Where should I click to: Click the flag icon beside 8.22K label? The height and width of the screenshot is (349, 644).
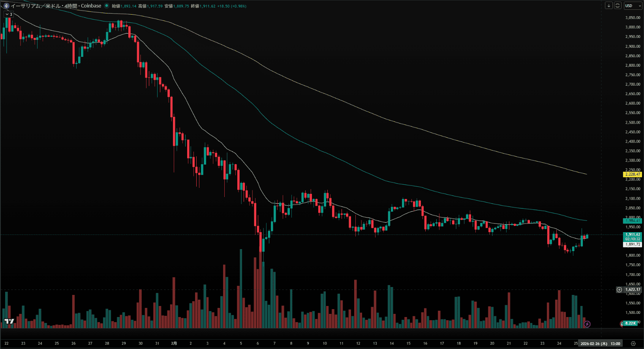click(x=622, y=324)
